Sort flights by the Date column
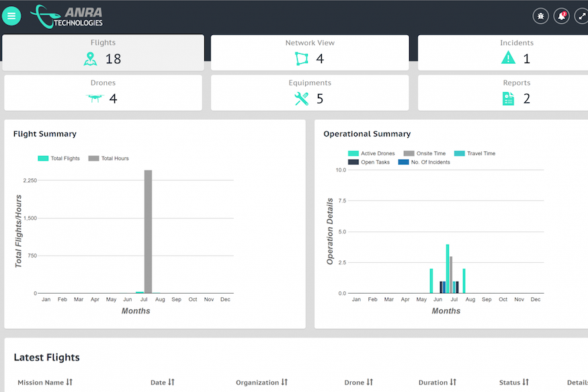Screen dimensions: 588x392 (171, 383)
